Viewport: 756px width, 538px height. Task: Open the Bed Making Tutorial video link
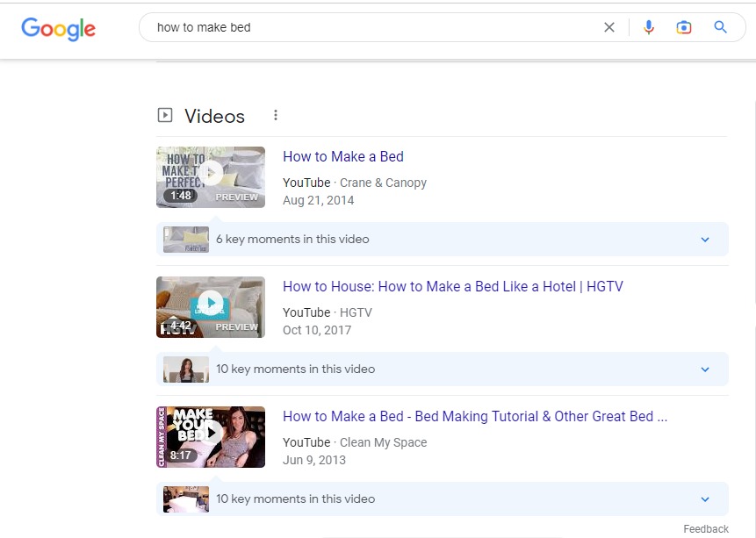coord(475,417)
